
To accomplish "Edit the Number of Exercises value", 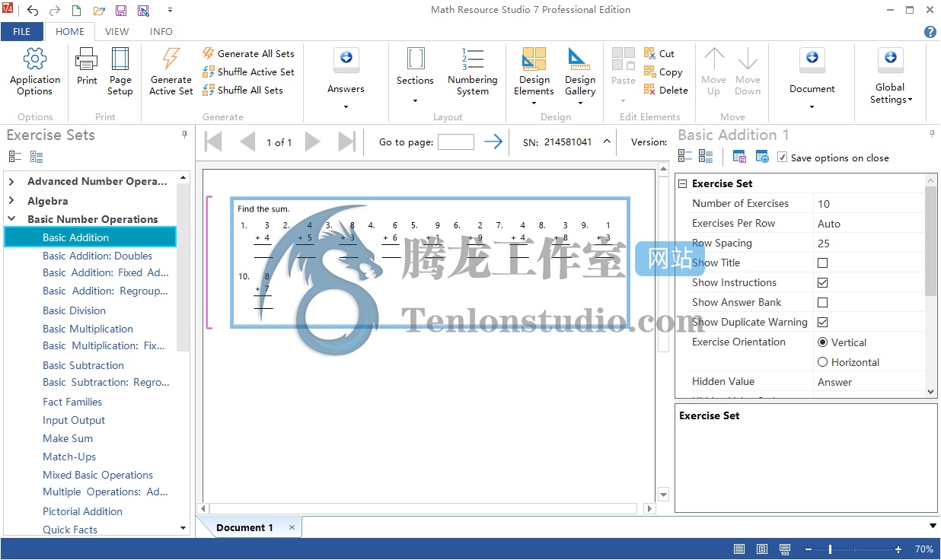I will coord(869,203).
